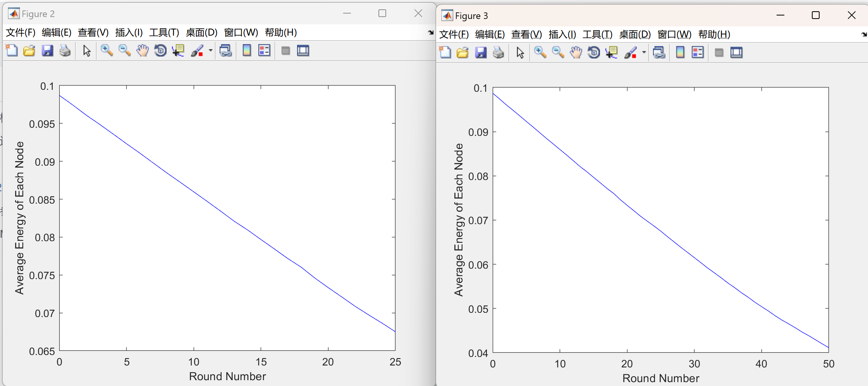This screenshot has width=868, height=386.
Task: Click Show Plot Tools in Figure 3
Action: coord(736,53)
